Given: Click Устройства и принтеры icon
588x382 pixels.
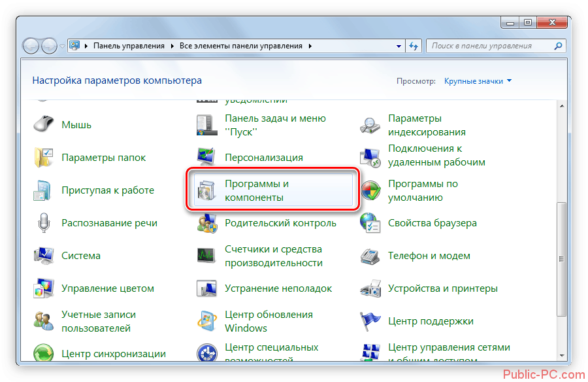Looking at the screenshot, I should pos(370,288).
